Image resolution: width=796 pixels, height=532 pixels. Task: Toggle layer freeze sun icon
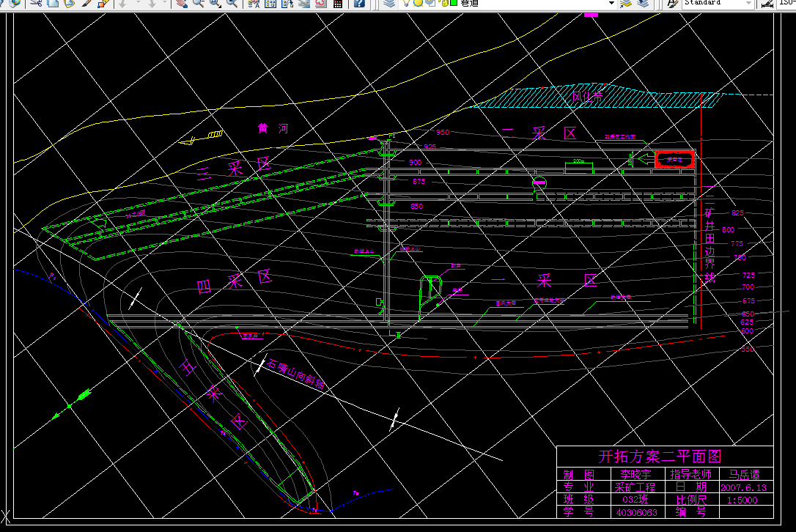click(x=418, y=3)
